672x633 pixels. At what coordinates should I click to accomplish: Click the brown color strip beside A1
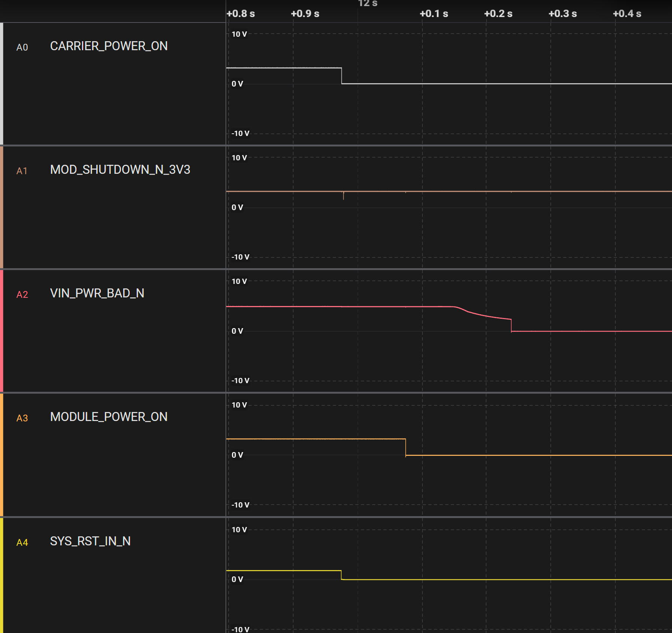tap(1, 207)
